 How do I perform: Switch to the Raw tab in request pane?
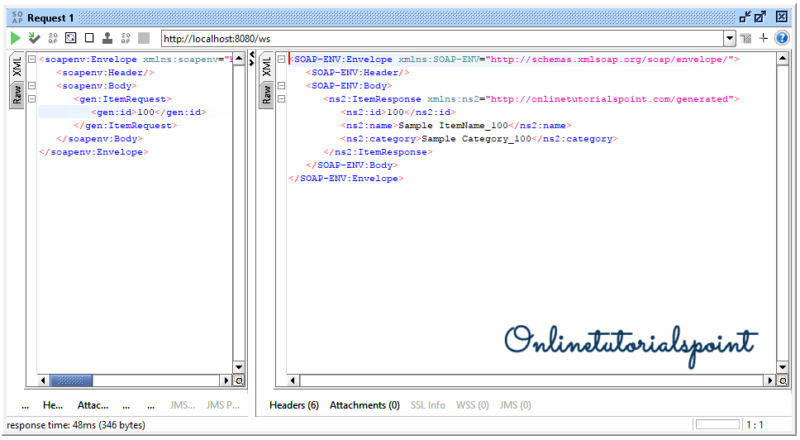pyautogui.click(x=17, y=95)
